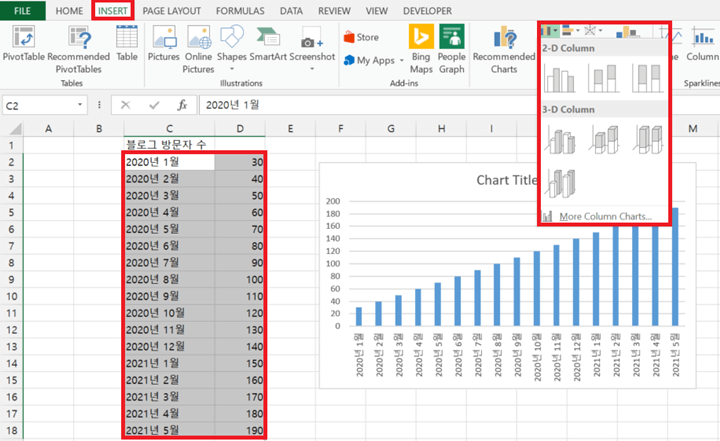Image resolution: width=720 pixels, height=441 pixels.
Task: Go to the FORMULAS tab
Action: coord(240,11)
